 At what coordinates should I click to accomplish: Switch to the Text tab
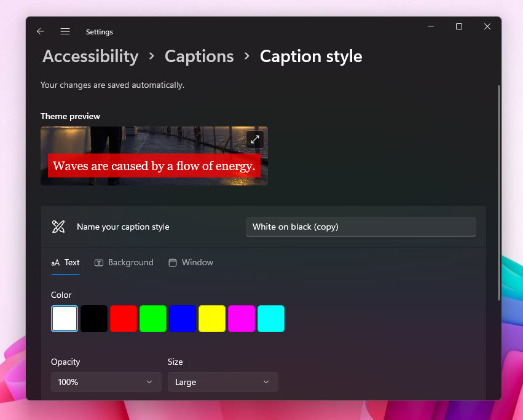[x=65, y=263]
